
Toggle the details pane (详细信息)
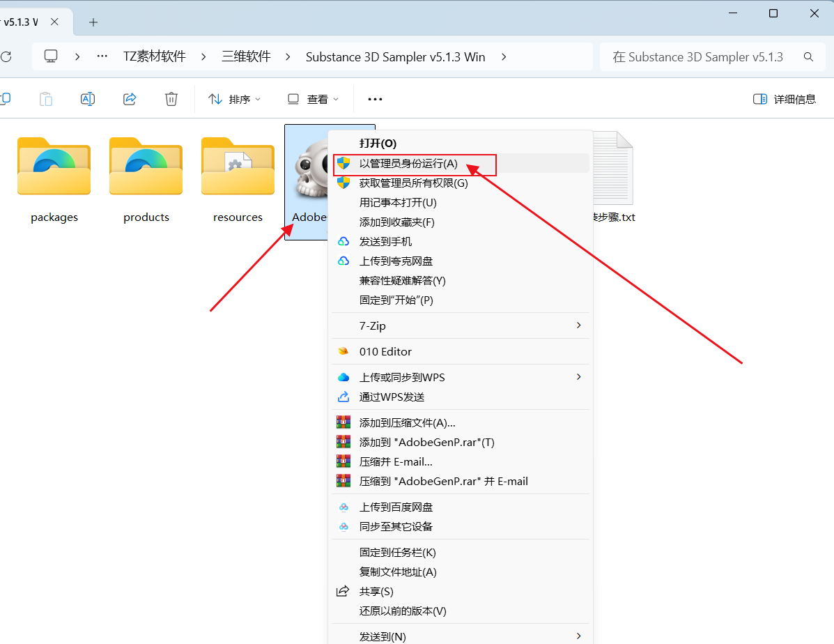[785, 99]
